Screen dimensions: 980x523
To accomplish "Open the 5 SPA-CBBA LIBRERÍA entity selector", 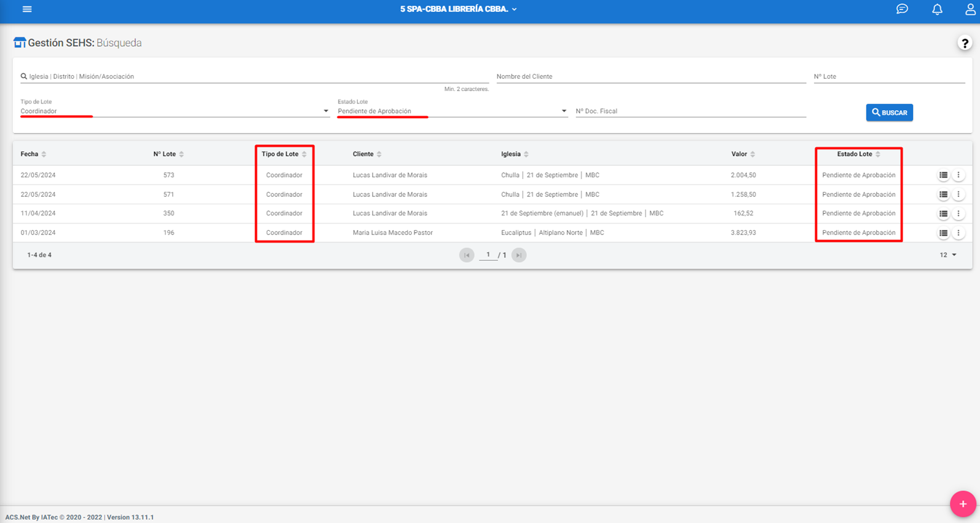I will (x=458, y=9).
